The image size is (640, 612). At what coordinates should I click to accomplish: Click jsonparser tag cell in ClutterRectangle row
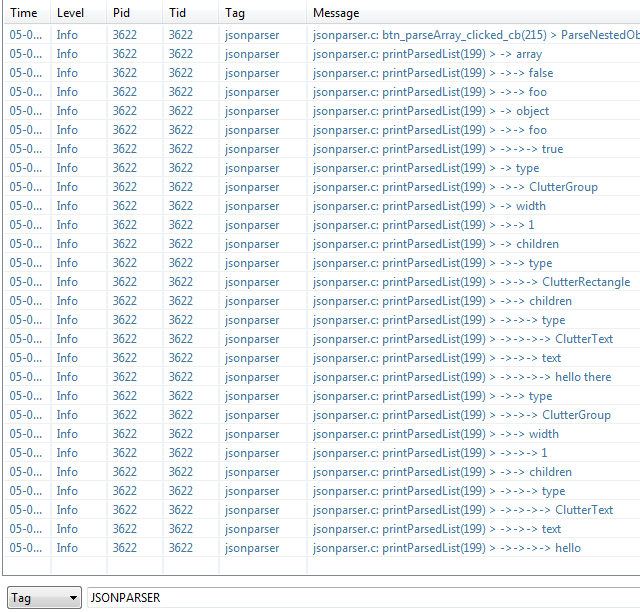pos(252,282)
